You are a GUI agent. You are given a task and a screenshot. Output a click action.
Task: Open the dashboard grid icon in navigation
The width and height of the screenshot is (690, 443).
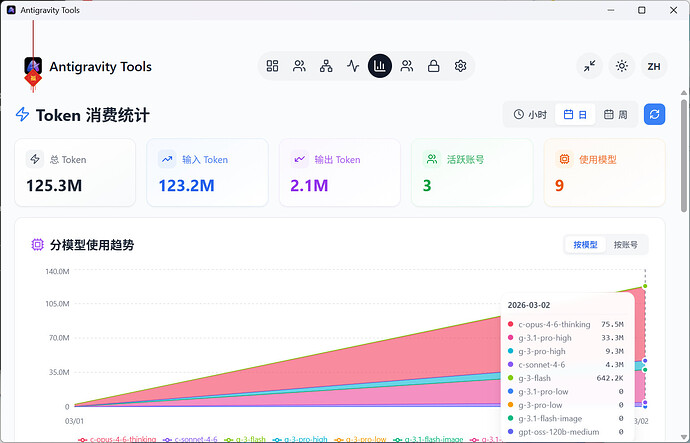click(272, 66)
